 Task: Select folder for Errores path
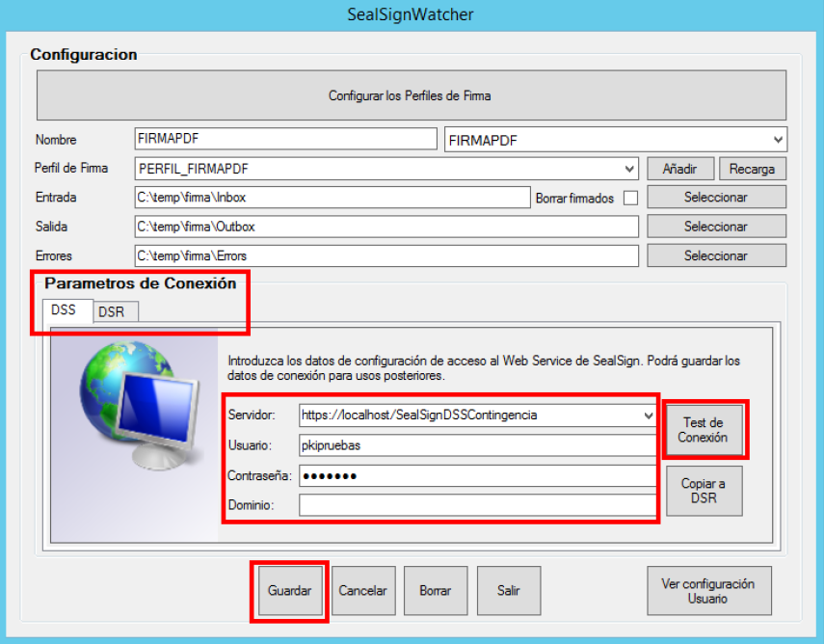[716, 255]
